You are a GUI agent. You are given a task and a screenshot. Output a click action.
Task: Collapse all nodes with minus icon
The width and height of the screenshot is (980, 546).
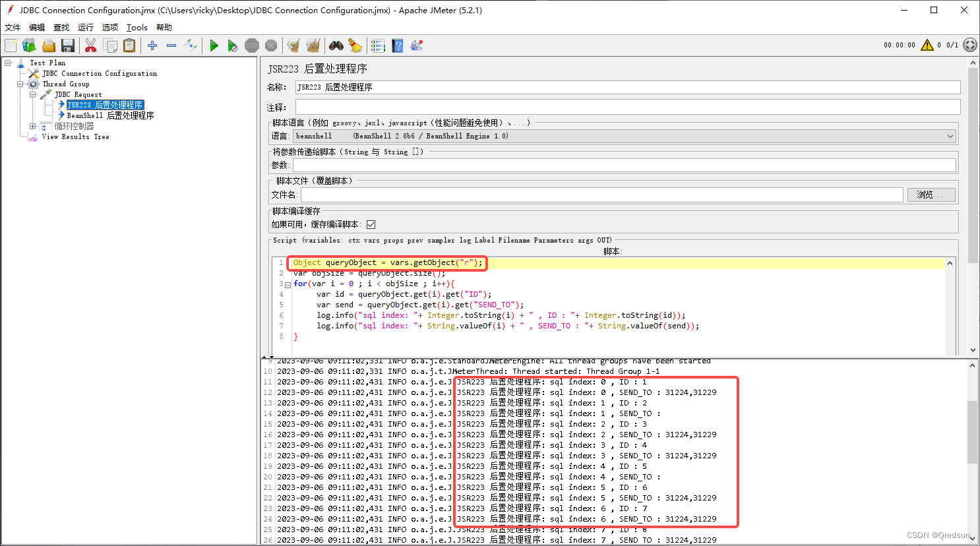click(171, 45)
